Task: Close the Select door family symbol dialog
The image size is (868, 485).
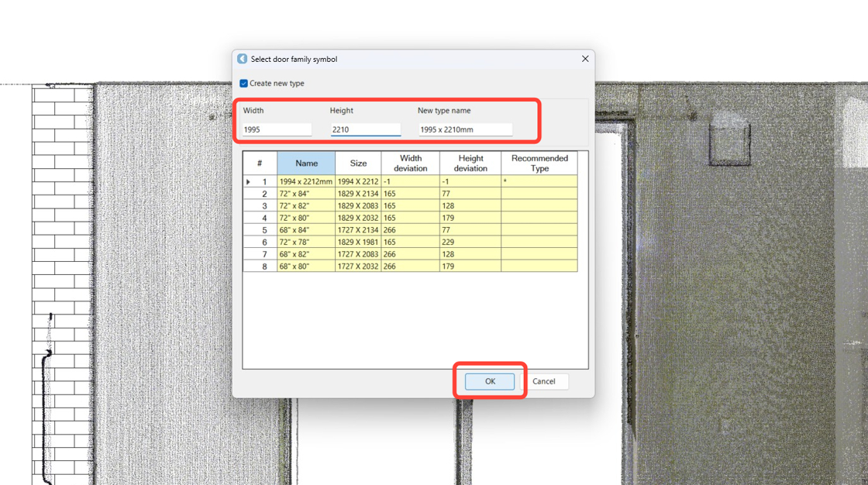Action: pos(585,59)
